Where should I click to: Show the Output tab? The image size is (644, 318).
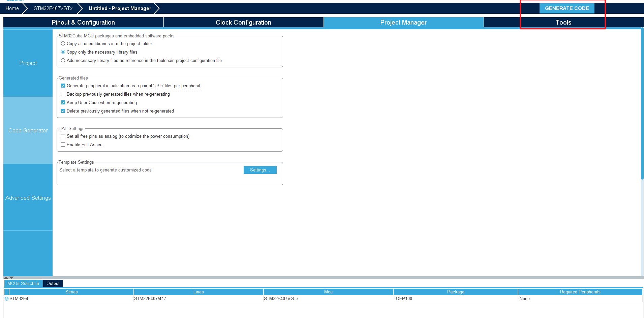pyautogui.click(x=53, y=283)
